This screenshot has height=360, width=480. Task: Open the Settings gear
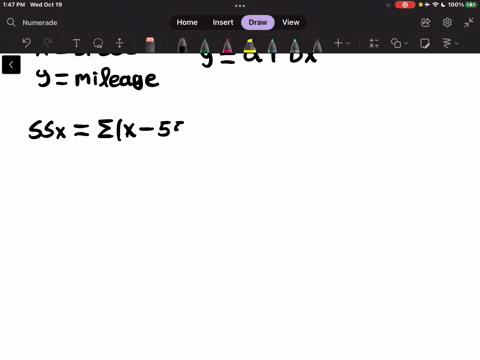coord(447,22)
